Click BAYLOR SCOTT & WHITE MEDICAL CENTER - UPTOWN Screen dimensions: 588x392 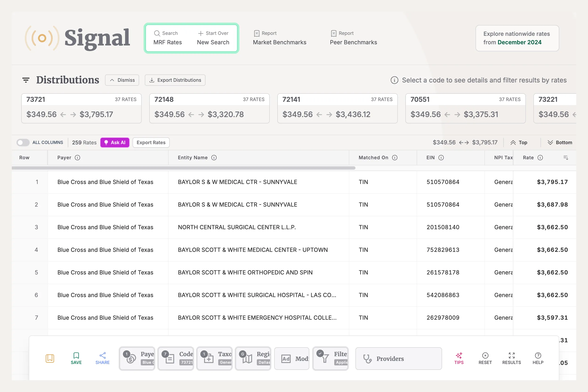coord(253,250)
